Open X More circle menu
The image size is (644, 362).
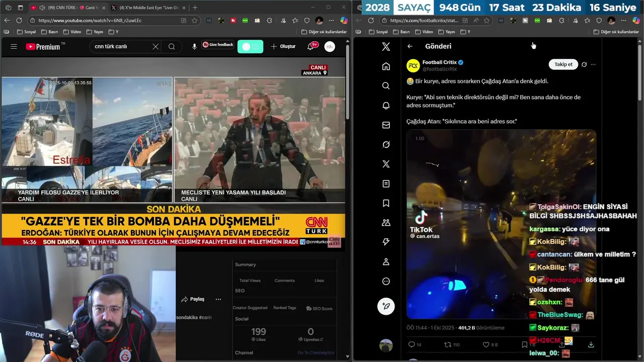coord(386,282)
